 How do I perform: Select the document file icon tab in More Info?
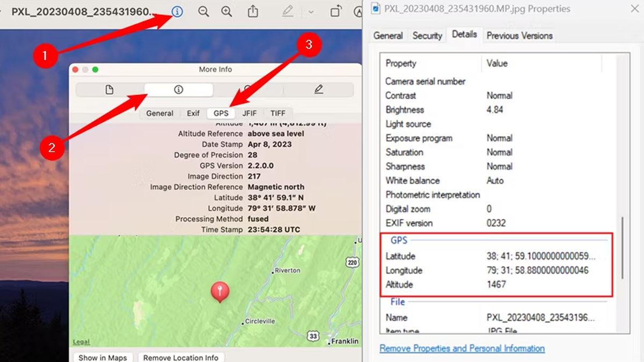point(109,90)
